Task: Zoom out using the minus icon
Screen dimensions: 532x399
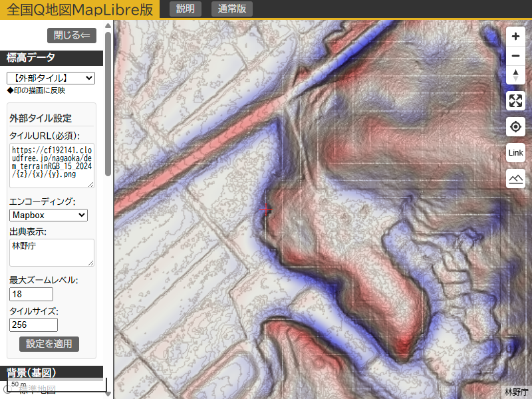Action: [515, 56]
